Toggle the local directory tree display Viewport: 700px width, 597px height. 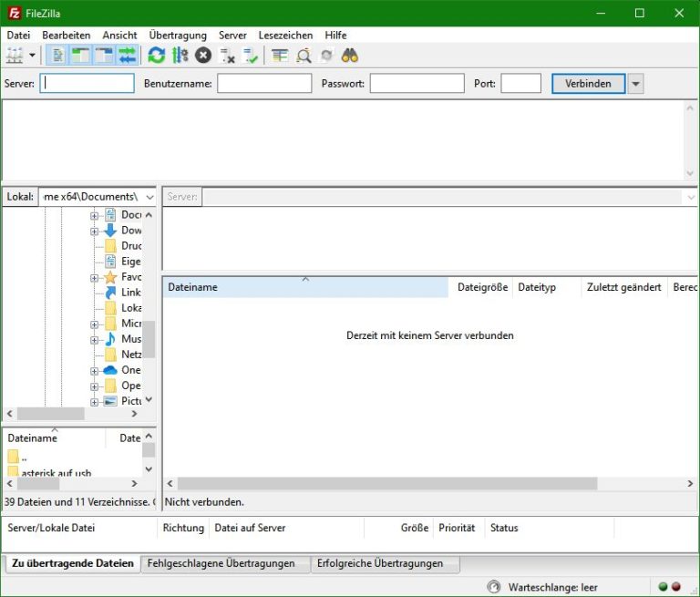80,56
